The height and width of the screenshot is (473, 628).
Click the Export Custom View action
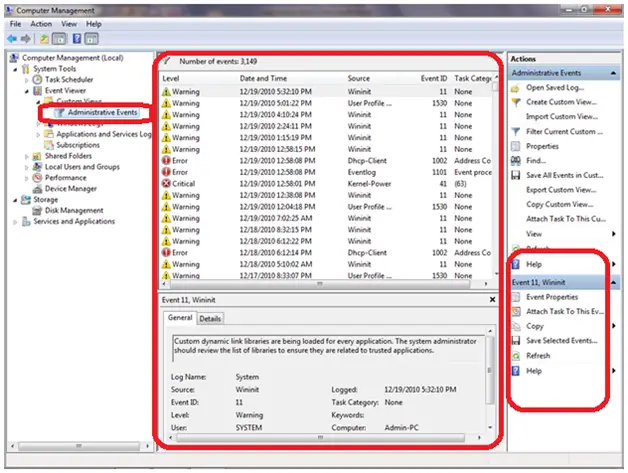(561, 190)
